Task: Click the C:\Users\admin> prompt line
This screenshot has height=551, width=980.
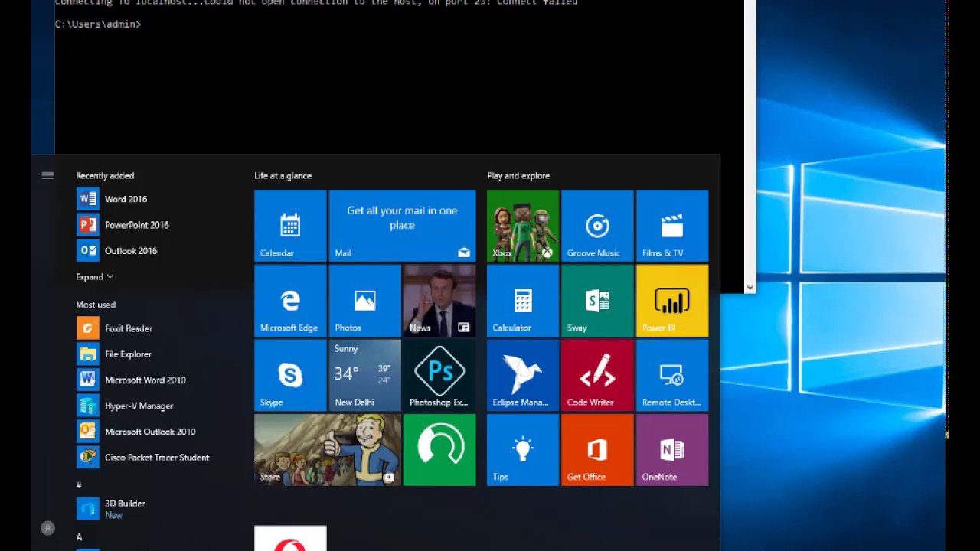Action: [x=98, y=24]
